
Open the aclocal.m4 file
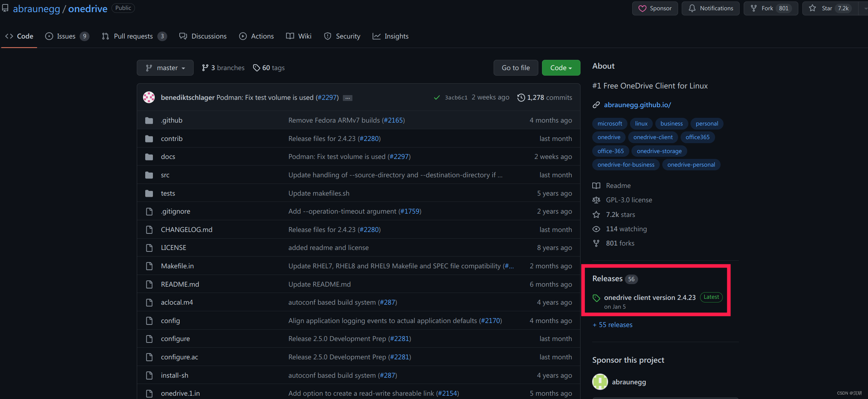click(177, 302)
